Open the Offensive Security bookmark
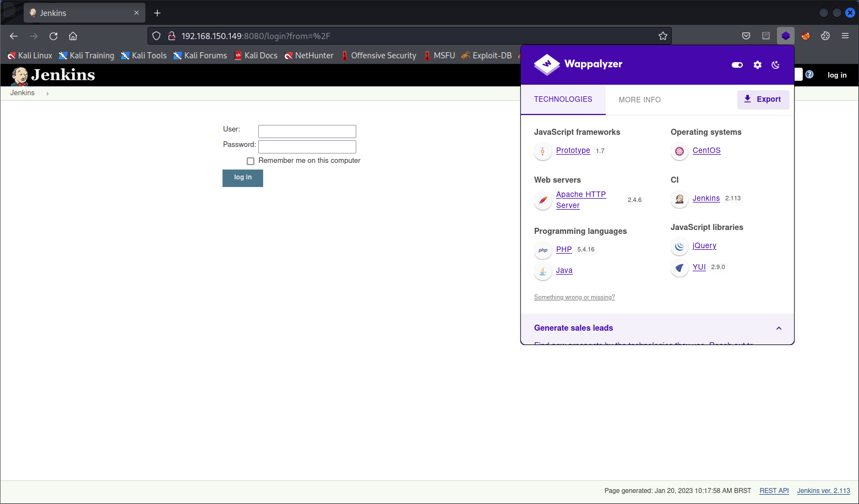The image size is (859, 504). [x=379, y=56]
